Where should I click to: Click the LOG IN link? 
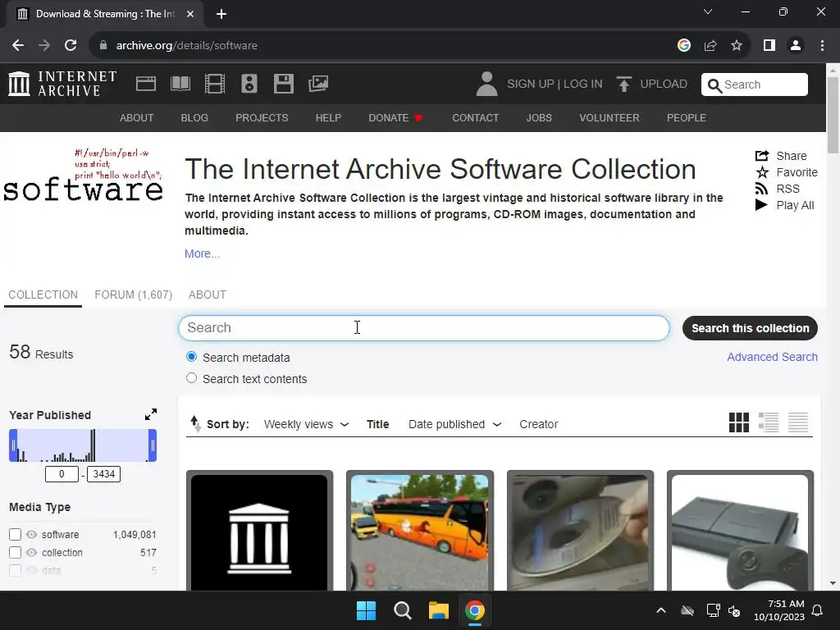click(x=583, y=84)
